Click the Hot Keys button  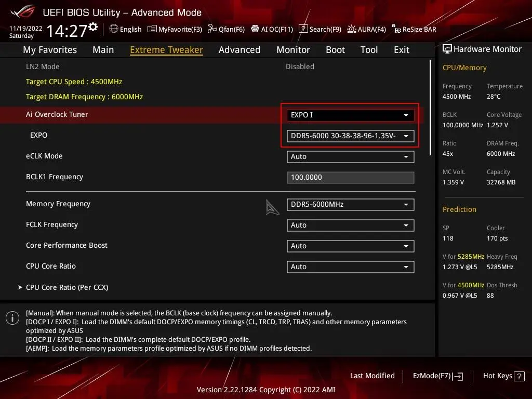tap(503, 376)
